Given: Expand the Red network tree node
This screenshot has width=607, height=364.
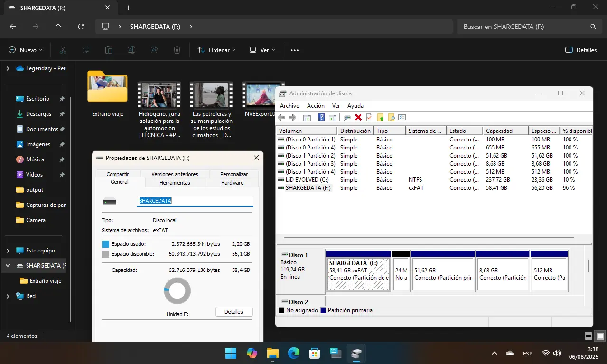Looking at the screenshot, I should (x=8, y=296).
